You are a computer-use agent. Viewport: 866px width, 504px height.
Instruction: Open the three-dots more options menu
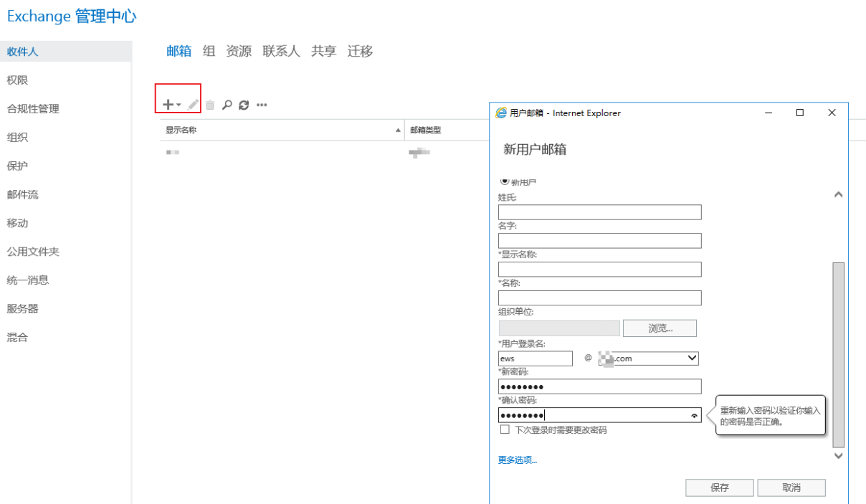click(262, 105)
